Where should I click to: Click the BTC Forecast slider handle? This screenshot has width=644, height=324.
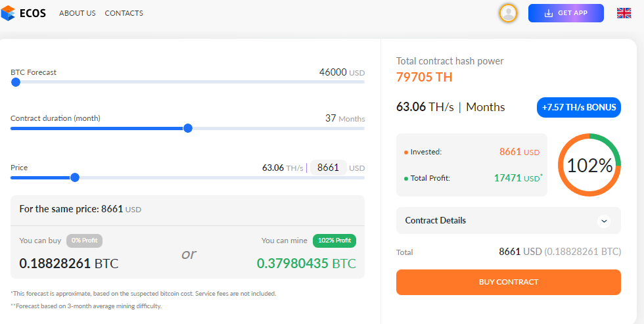pos(16,82)
